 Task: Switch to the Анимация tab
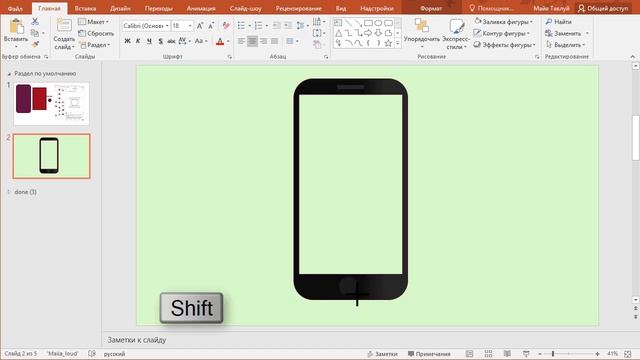point(201,8)
